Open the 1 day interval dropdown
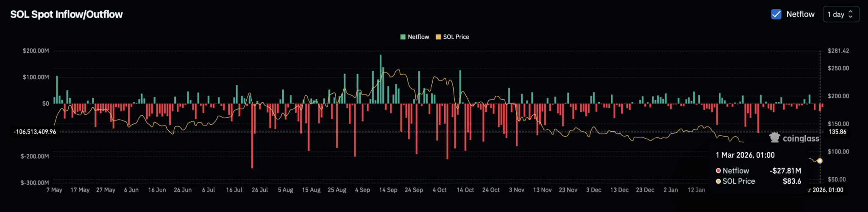Screen dimensions: 868x212 [x=840, y=14]
